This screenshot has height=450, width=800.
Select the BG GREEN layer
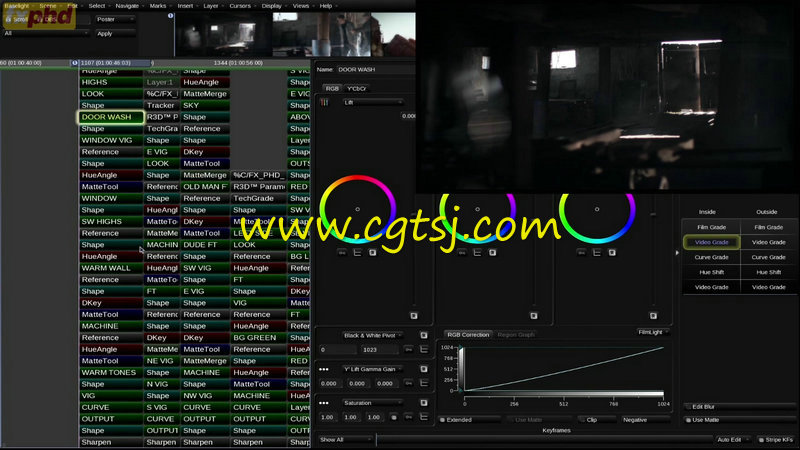pyautogui.click(x=258, y=338)
